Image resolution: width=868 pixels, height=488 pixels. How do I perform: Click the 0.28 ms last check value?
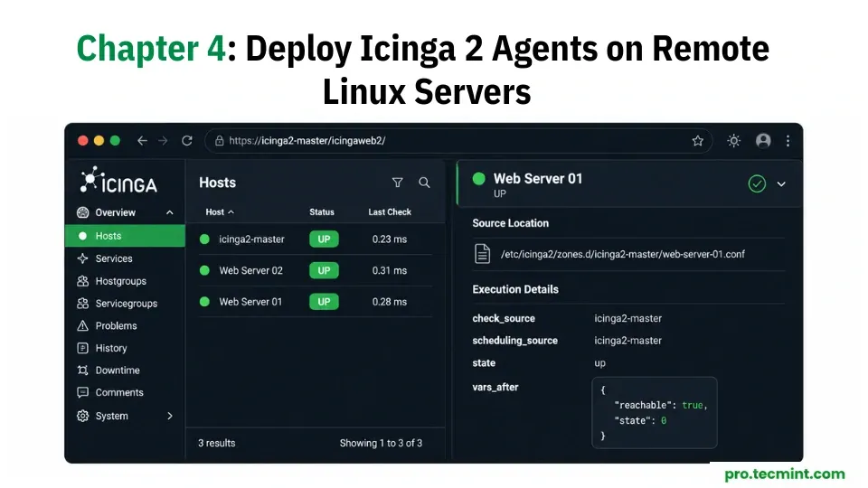390,302
